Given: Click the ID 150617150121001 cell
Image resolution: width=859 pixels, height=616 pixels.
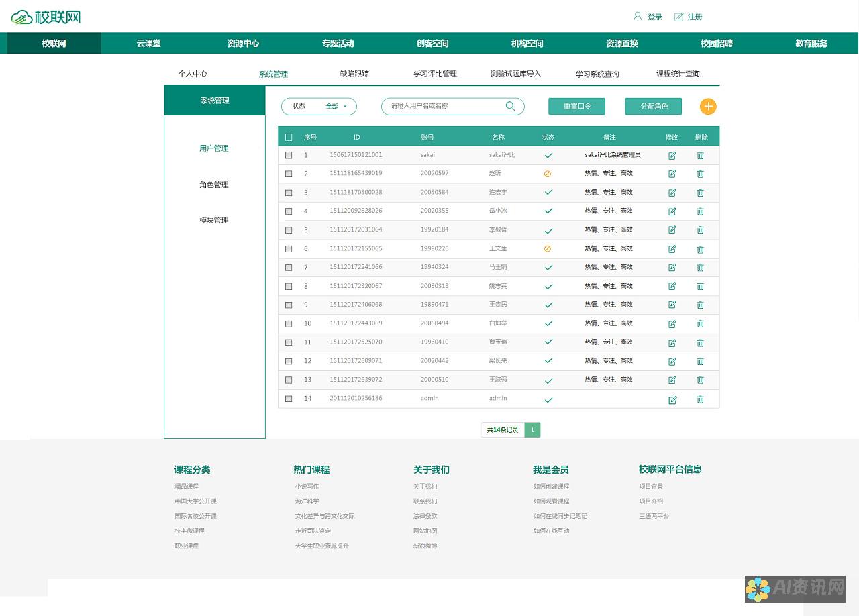Looking at the screenshot, I should pyautogui.click(x=356, y=155).
